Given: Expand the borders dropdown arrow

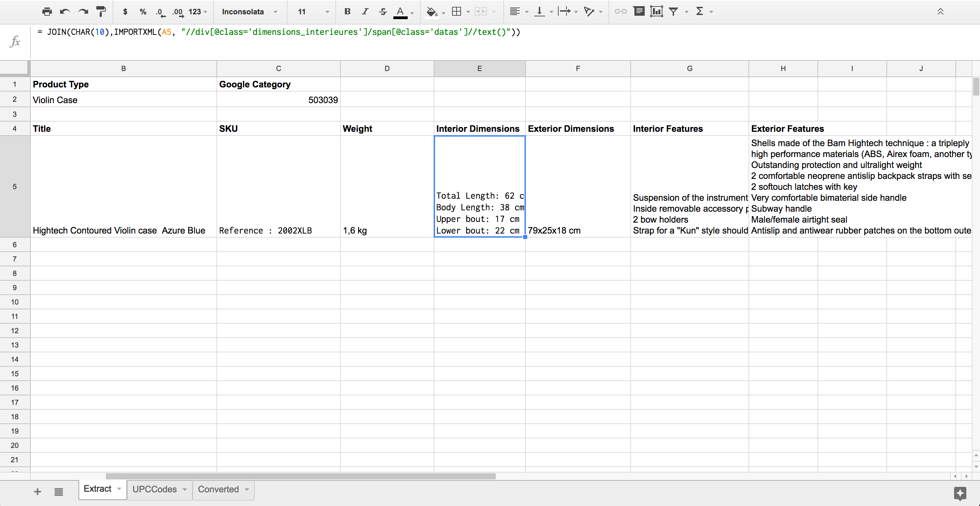Looking at the screenshot, I should pyautogui.click(x=468, y=12).
